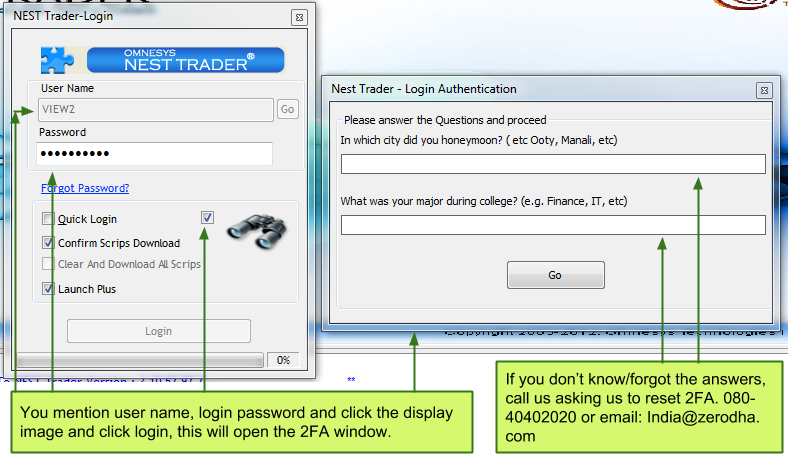
Task: Click the binoculars display image
Action: (x=257, y=232)
